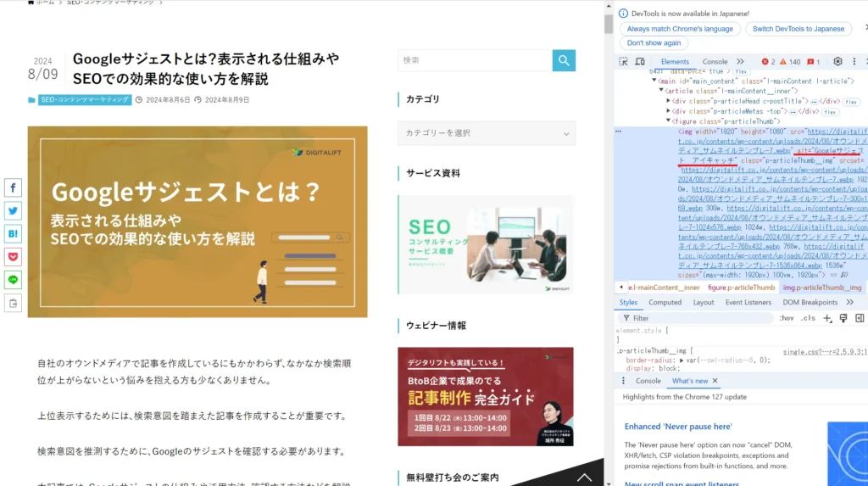Open DevTools settings gear
The height and width of the screenshot is (486, 868).
click(837, 62)
